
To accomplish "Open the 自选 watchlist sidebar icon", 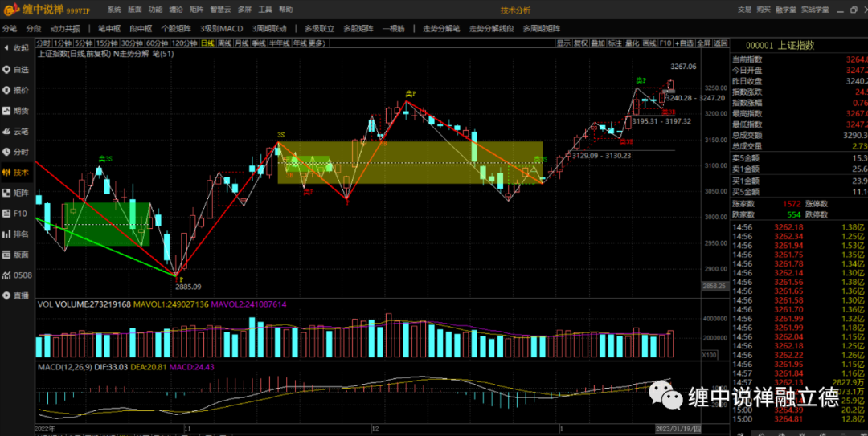I will (x=15, y=70).
